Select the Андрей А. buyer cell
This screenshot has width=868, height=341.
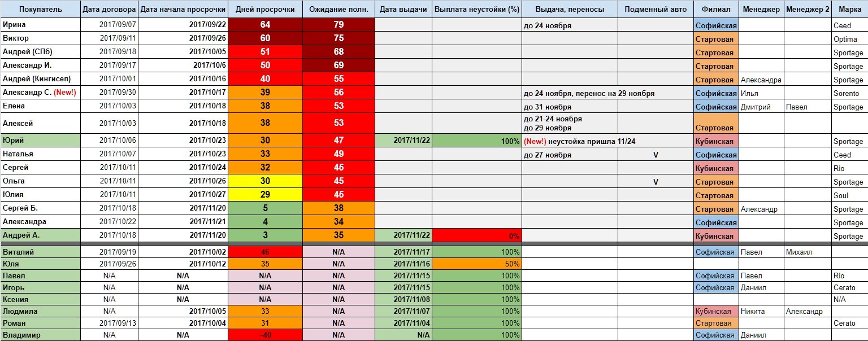(x=40, y=235)
